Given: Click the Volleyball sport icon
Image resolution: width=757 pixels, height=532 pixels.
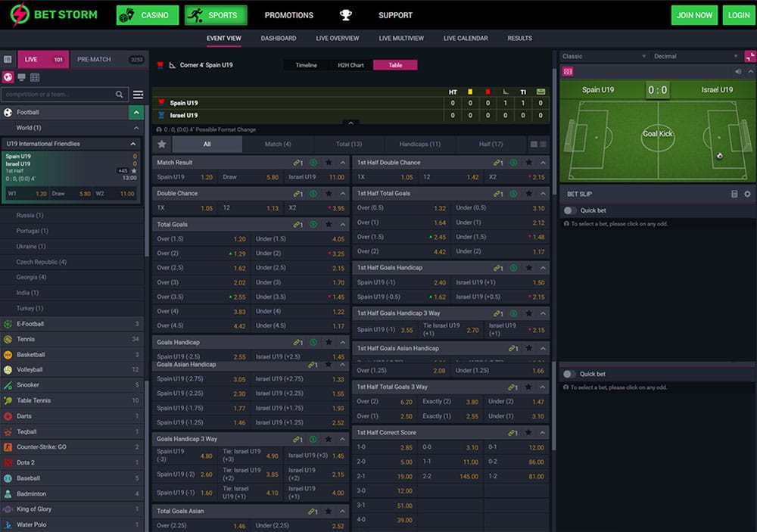Looking at the screenshot, I should click(x=8, y=370).
